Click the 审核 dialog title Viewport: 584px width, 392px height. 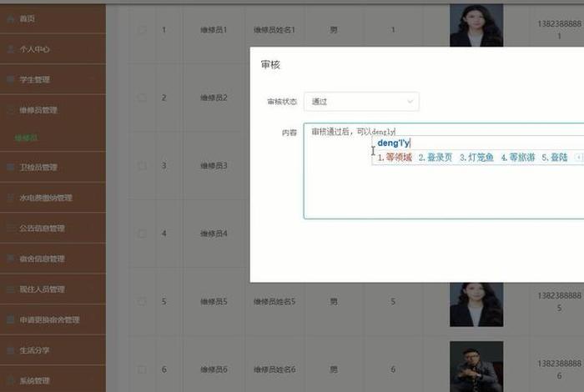click(x=270, y=65)
